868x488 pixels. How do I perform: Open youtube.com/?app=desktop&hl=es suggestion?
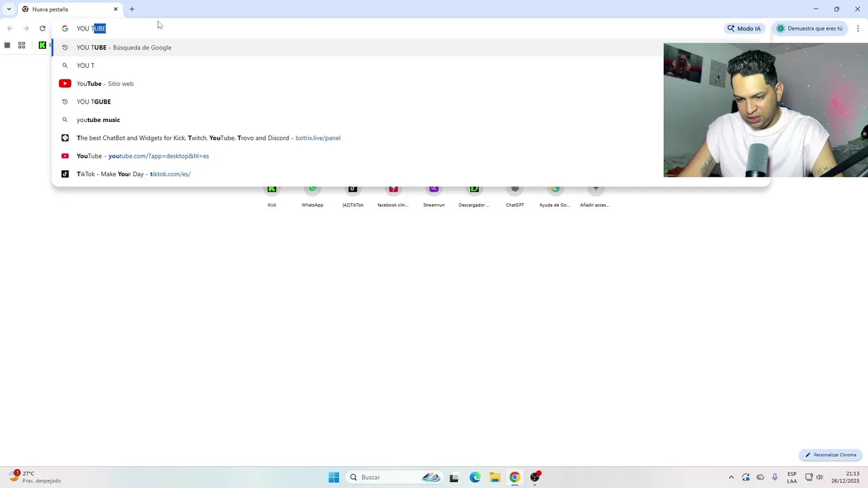[x=411, y=156]
